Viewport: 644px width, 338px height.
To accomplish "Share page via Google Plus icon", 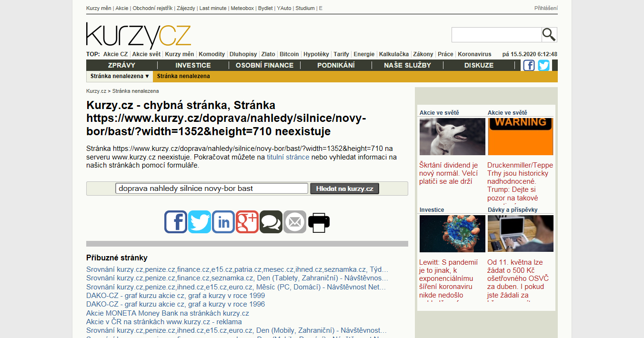I will click(x=247, y=222).
